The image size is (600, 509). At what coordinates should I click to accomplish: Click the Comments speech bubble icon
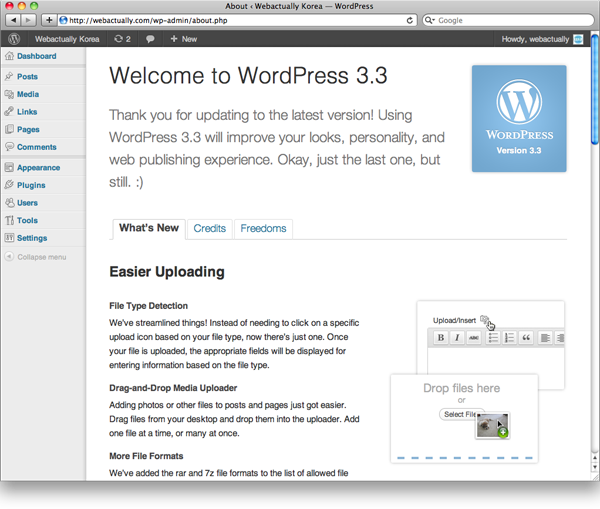[x=9, y=147]
